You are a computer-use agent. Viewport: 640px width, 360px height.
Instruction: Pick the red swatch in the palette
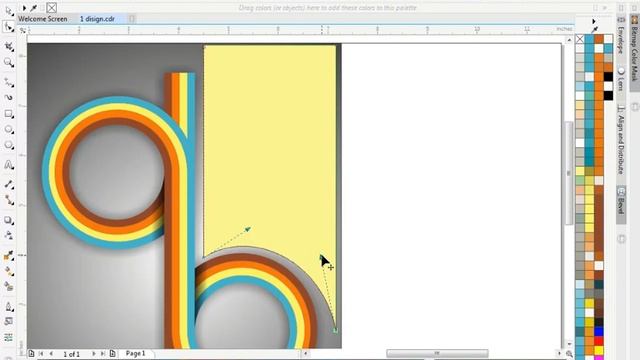[x=599, y=341]
